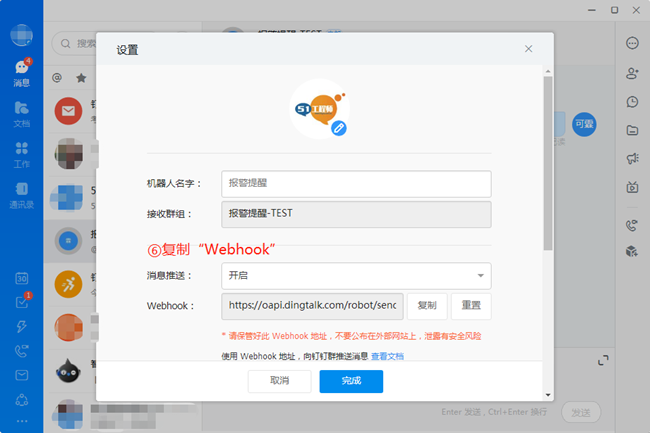Open the group files folder icon in right panel
The image size is (650, 433).
632,130
